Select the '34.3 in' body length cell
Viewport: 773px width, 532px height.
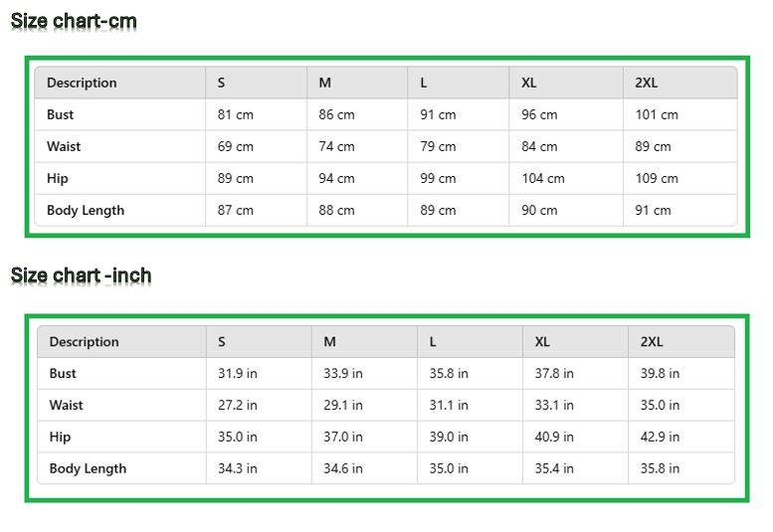click(238, 468)
